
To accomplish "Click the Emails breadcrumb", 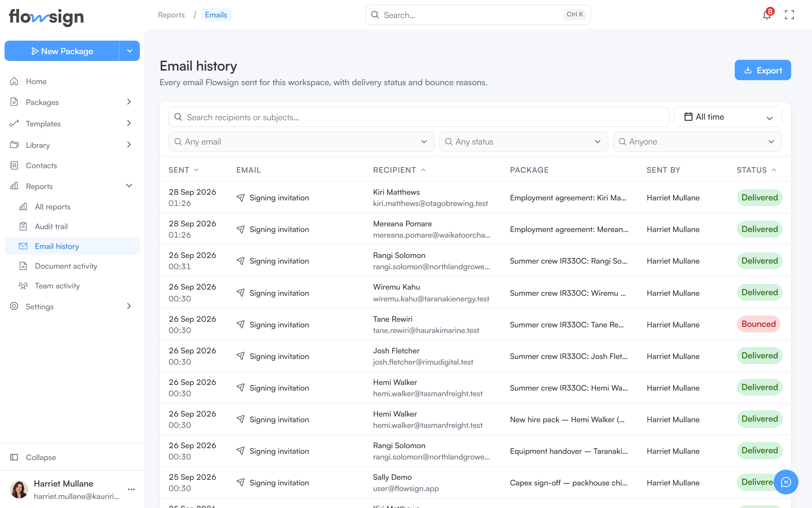I will click(216, 15).
